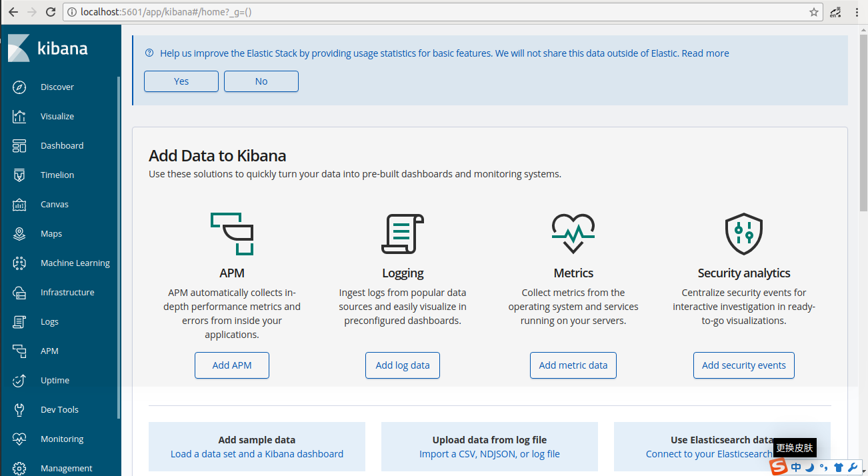Screen dimensions: 868x476
Task: Open the translate extension icon in toolbar
Action: point(835,12)
